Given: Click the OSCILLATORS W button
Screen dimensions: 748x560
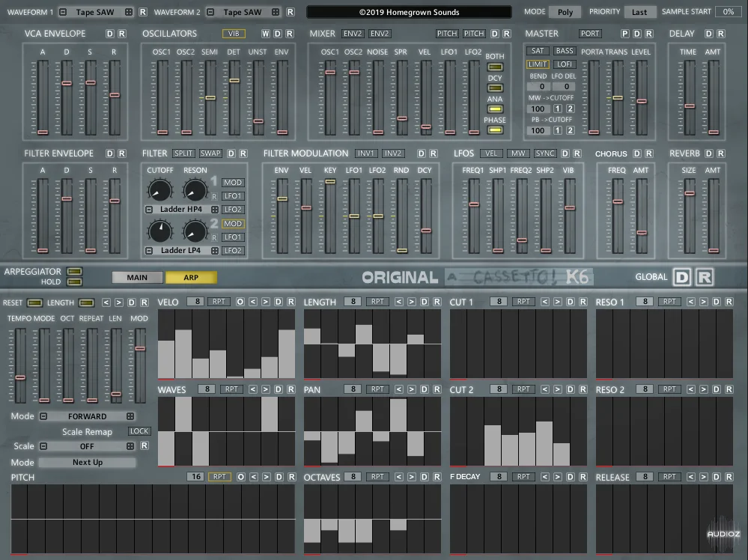Looking at the screenshot, I should [265, 34].
